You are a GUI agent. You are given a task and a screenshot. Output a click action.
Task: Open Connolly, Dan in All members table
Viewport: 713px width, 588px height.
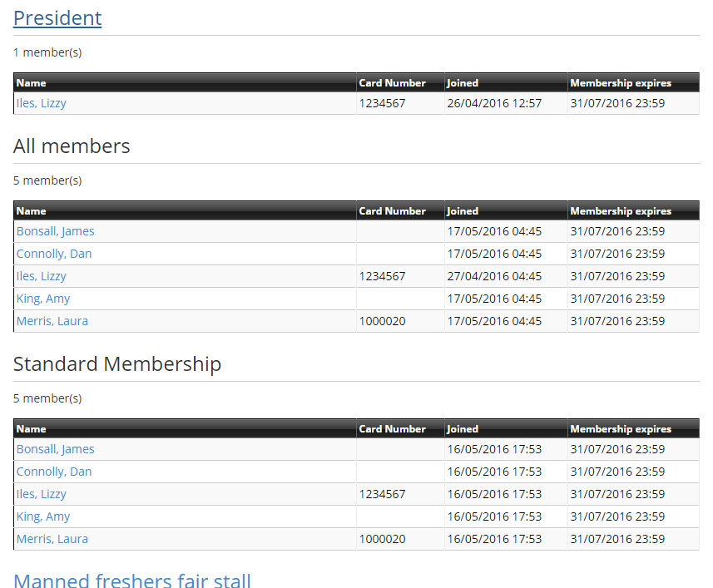[54, 254]
